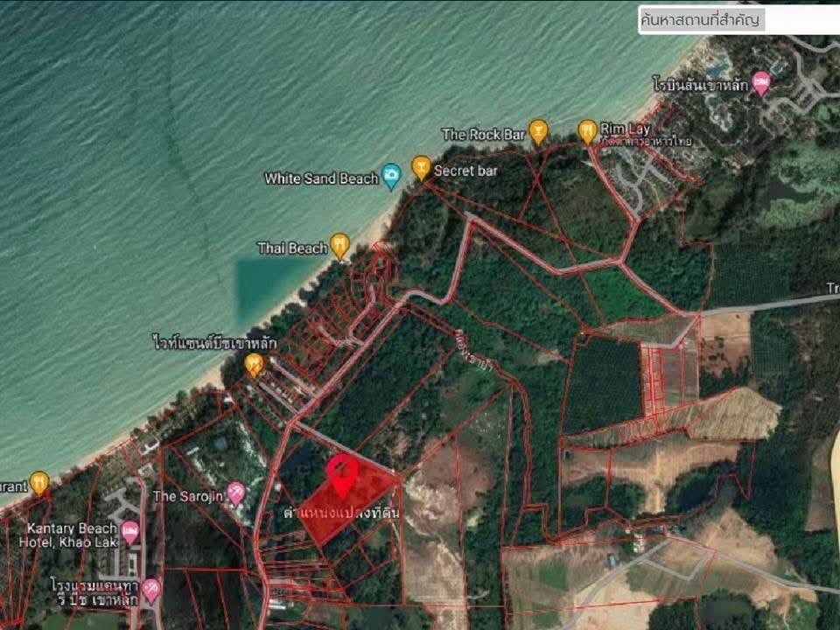This screenshot has width=840, height=630.
Task: Open the ไวท์แซนด์บีชเขาหลัก restaurant marker
Action: tap(254, 365)
